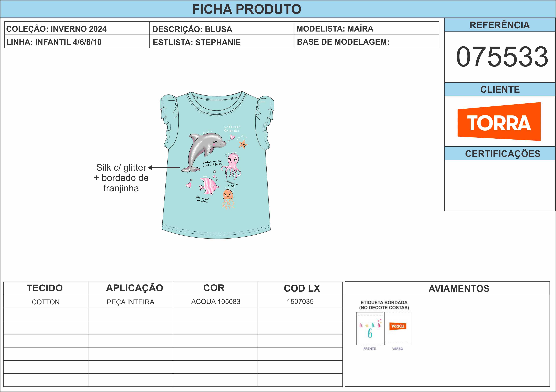Click the pink octopus graphic

tap(231, 166)
